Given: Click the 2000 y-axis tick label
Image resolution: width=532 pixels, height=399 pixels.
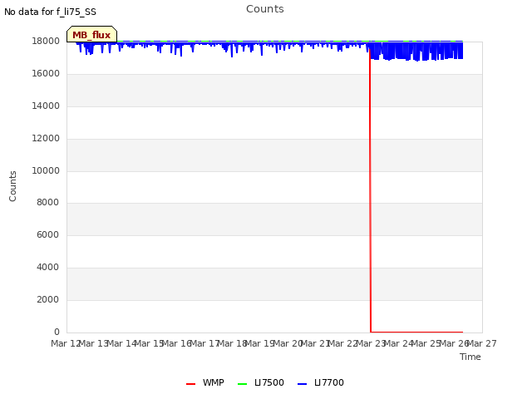Looking at the screenshot, I should (x=48, y=299).
